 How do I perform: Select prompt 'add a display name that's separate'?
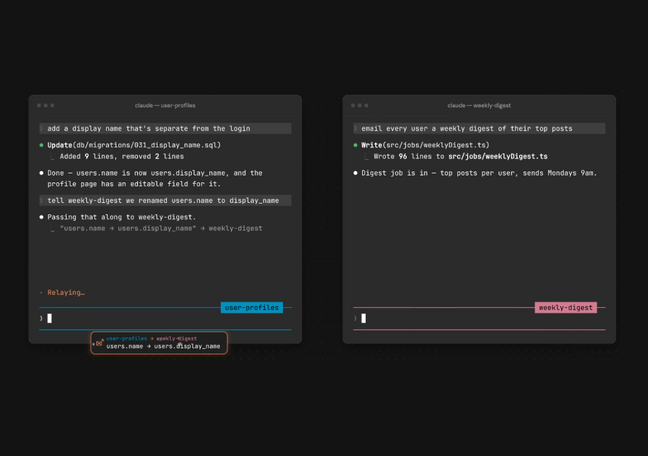click(x=165, y=129)
